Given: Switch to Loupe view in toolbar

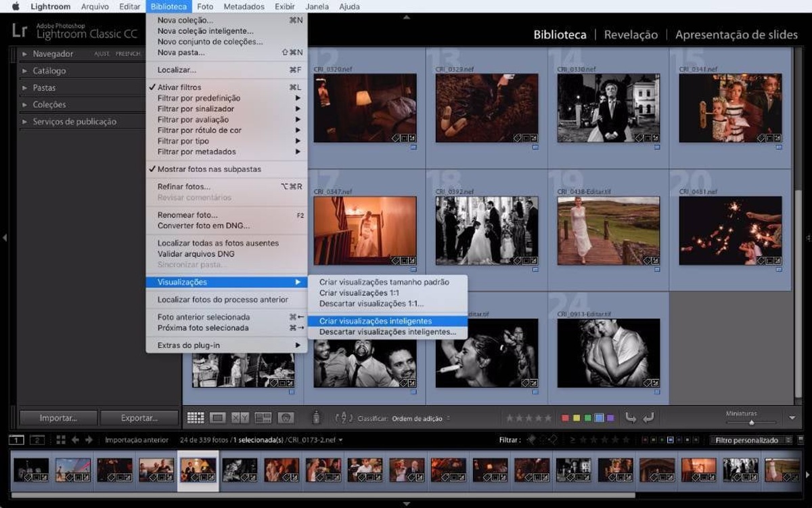Looking at the screenshot, I should 217,418.
